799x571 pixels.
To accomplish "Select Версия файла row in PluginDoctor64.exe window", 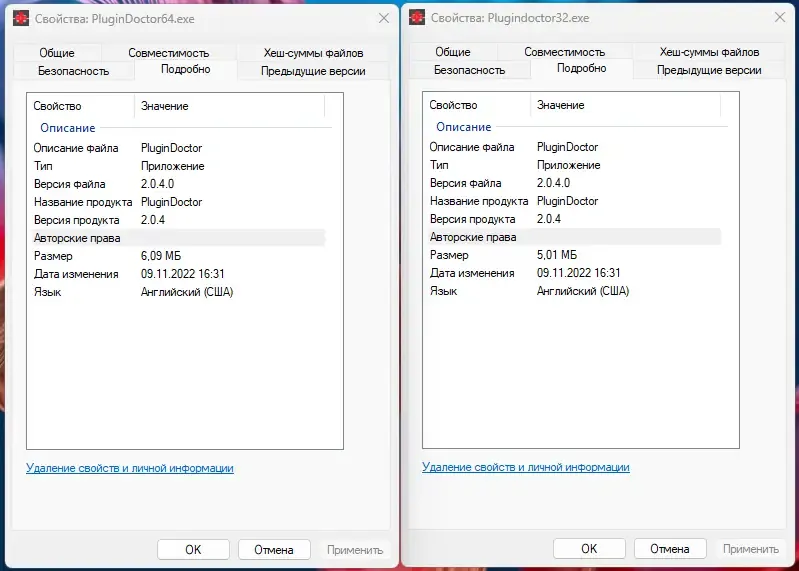I will [176, 184].
